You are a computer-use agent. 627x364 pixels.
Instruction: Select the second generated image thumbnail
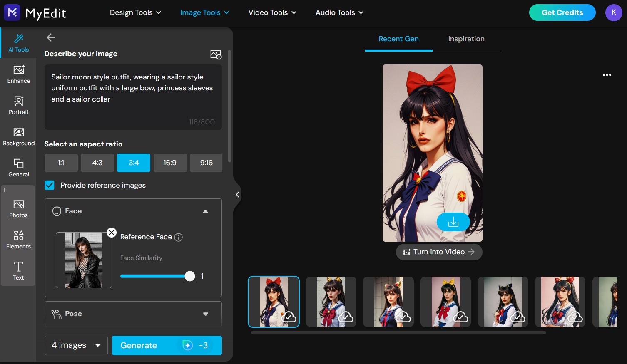331,302
